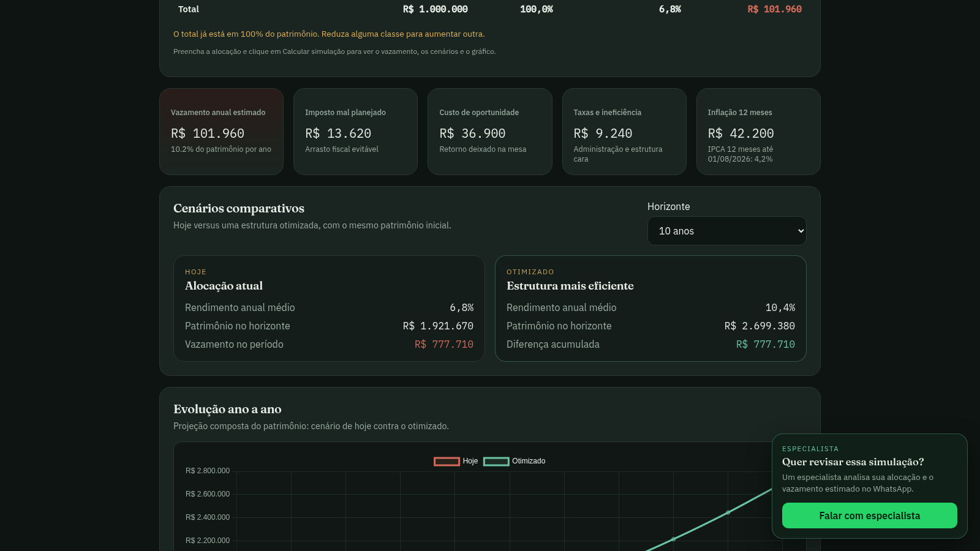
Task: Select the Imposto mal planejado card
Action: pos(355,132)
